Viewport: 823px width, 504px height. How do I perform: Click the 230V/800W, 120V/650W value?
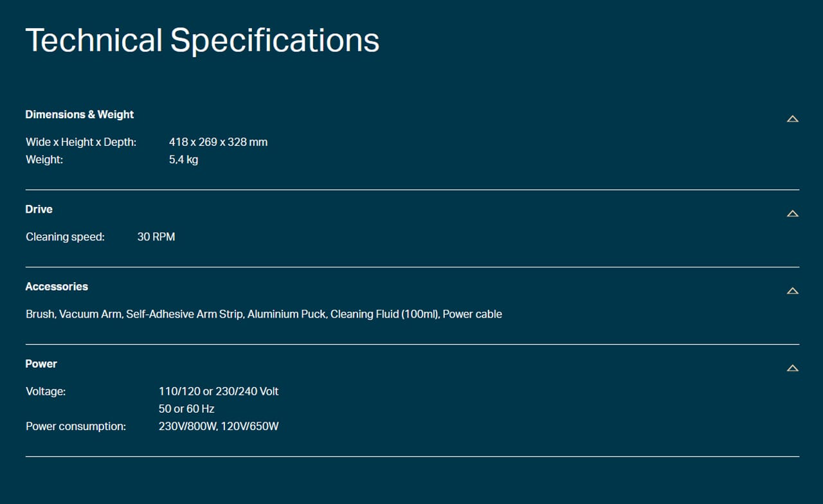pyautogui.click(x=219, y=426)
